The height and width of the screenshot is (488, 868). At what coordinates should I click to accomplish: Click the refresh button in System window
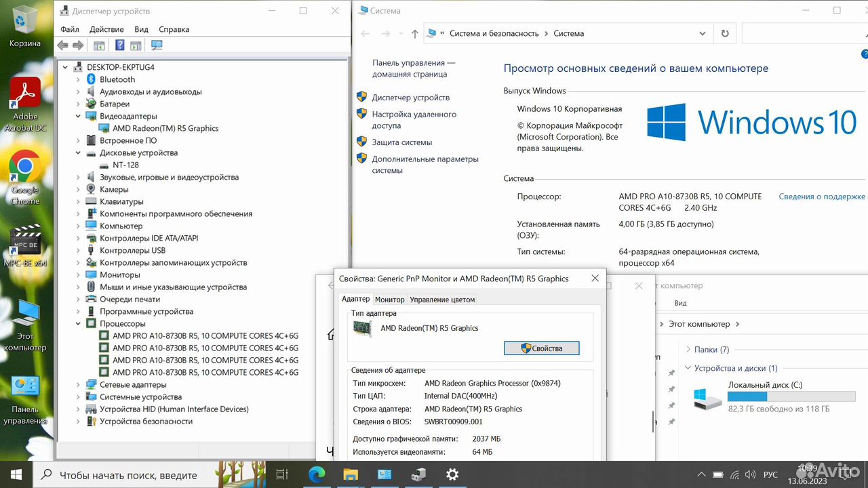(725, 33)
